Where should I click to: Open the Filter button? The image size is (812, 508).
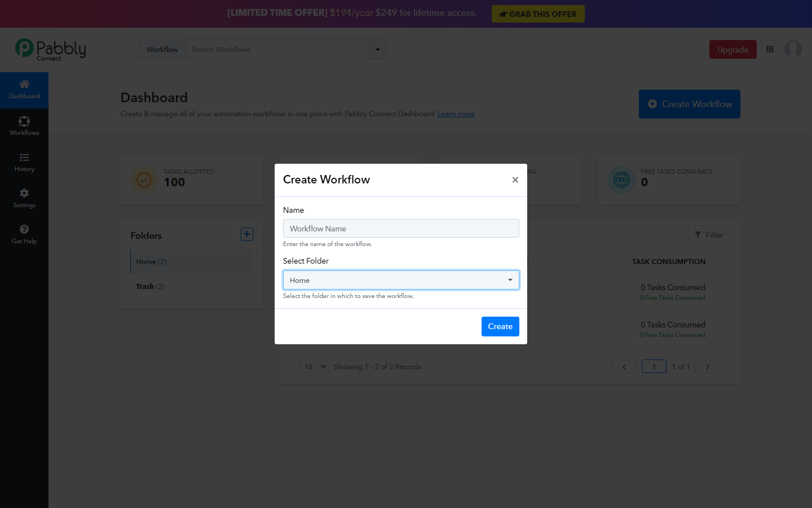(x=709, y=235)
